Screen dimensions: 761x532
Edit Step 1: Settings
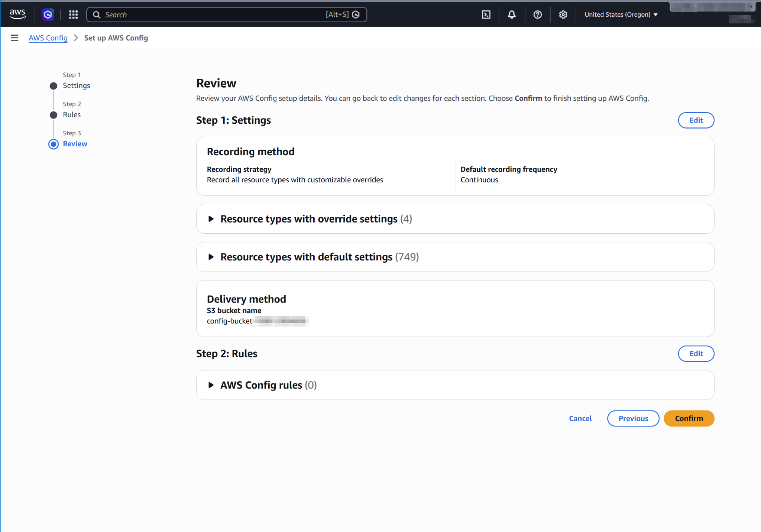pos(696,120)
